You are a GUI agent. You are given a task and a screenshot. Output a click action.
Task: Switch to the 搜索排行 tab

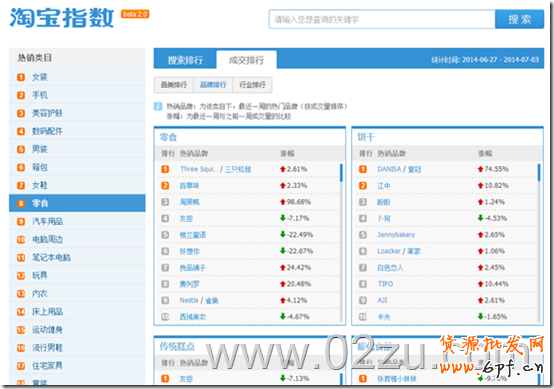[x=185, y=60]
